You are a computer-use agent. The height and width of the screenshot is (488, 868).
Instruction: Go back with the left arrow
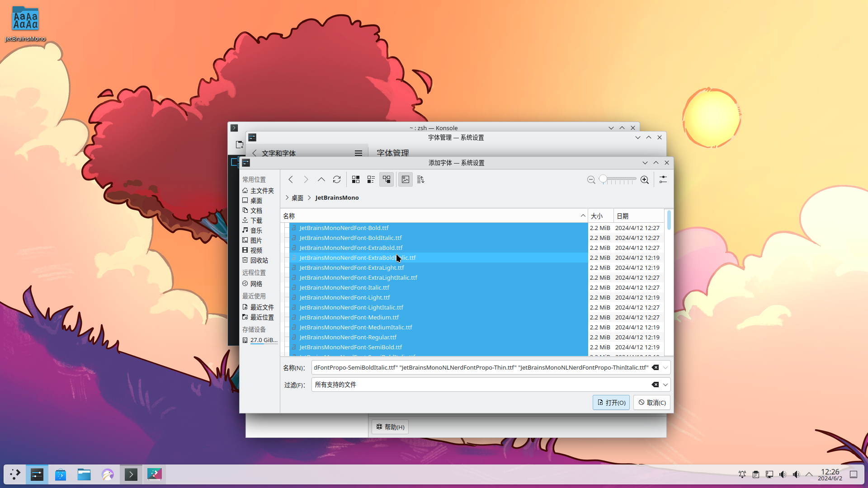point(291,180)
